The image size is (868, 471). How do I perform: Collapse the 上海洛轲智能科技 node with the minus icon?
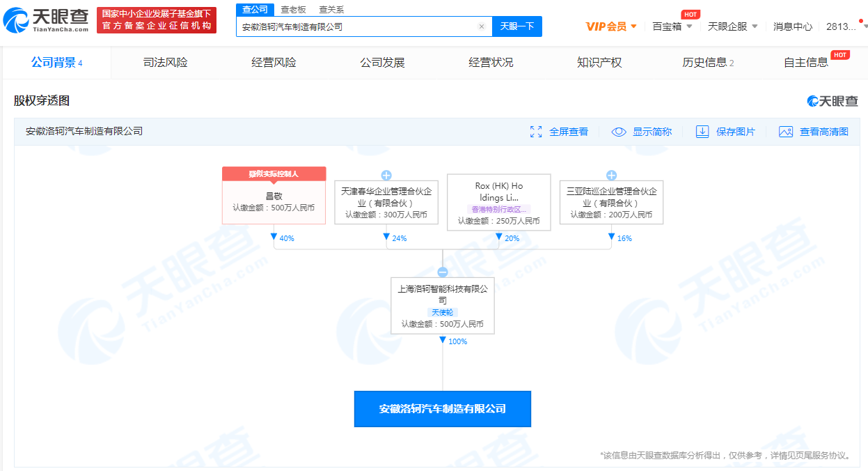443,272
